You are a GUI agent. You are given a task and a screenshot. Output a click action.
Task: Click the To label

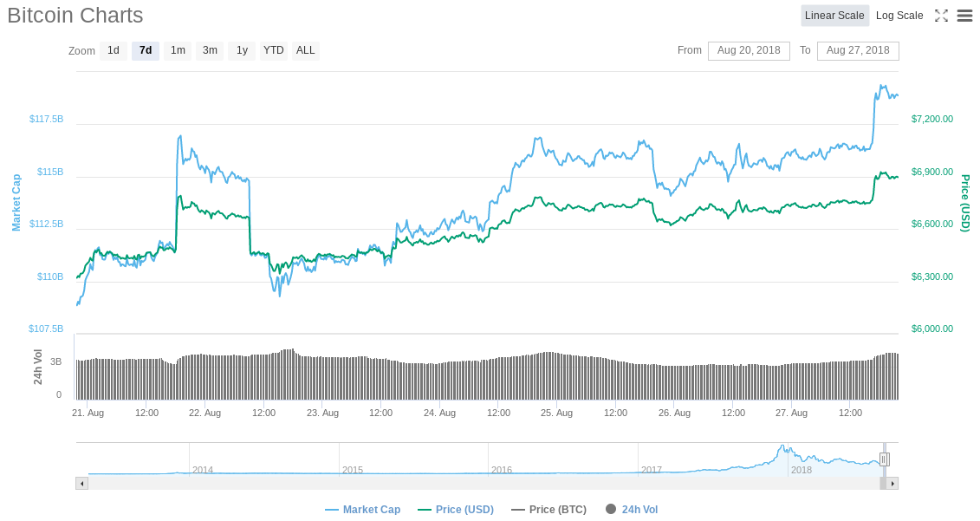click(805, 50)
